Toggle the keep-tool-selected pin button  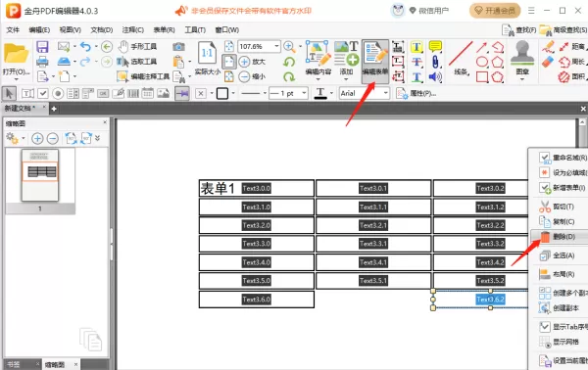click(x=182, y=93)
